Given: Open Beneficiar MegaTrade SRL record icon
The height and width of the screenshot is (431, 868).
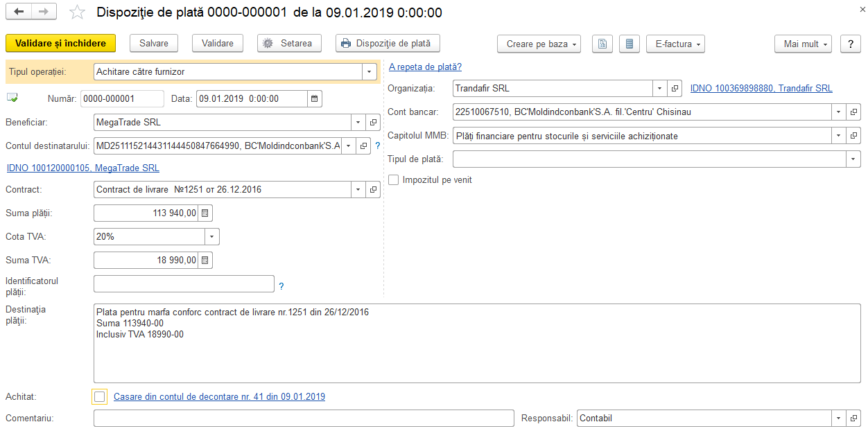Looking at the screenshot, I should pos(374,123).
